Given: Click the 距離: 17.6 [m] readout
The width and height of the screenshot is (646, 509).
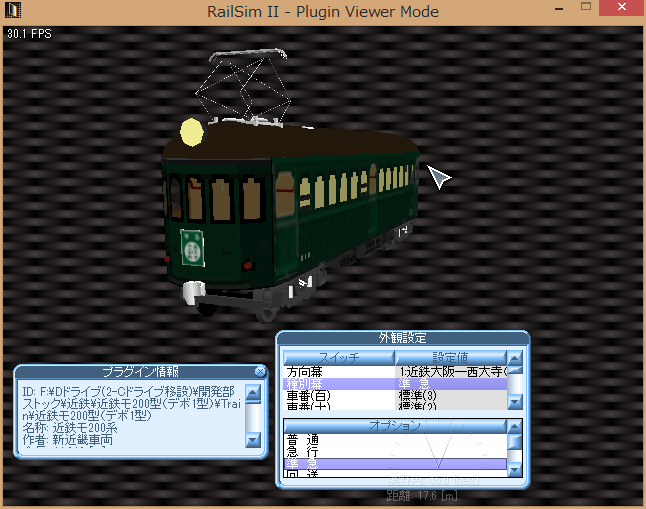Looking at the screenshot, I should (x=422, y=496).
